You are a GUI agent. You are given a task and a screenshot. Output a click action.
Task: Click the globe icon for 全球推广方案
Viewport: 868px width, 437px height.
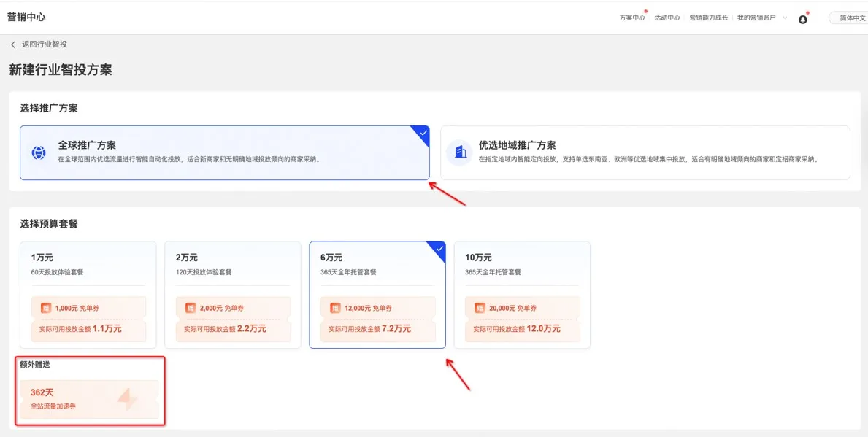click(x=39, y=153)
